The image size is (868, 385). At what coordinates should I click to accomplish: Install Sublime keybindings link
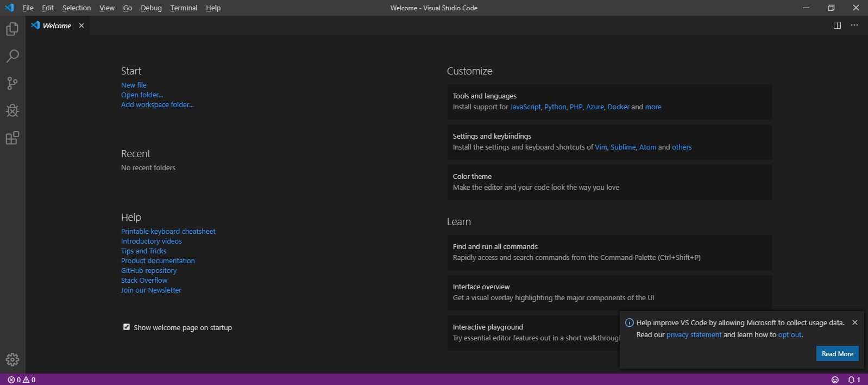[623, 147]
